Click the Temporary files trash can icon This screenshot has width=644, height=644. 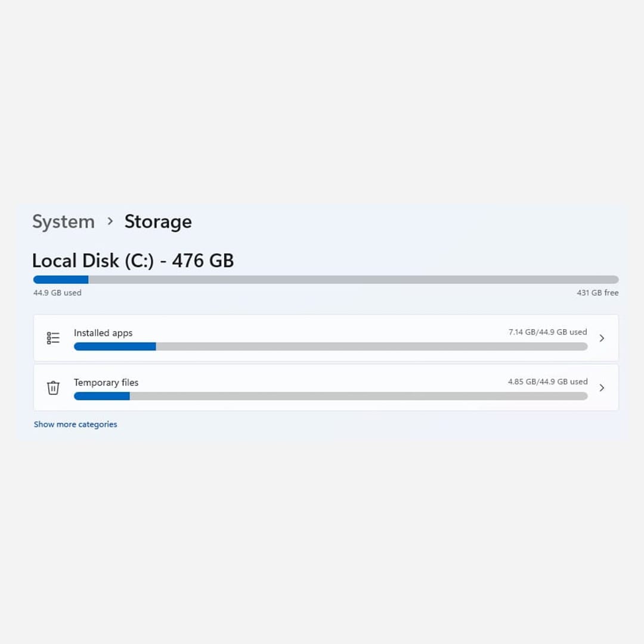point(53,388)
